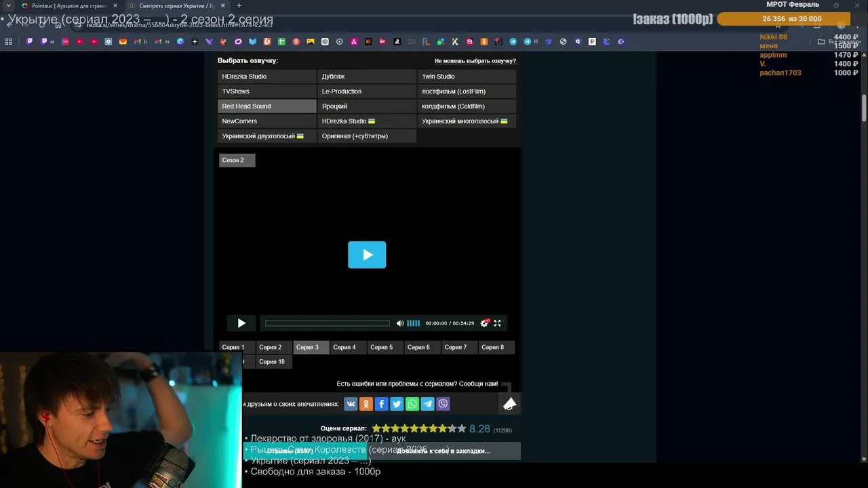Click 'Добавить к себе в закладки' button
The height and width of the screenshot is (488, 868).
[443, 451]
